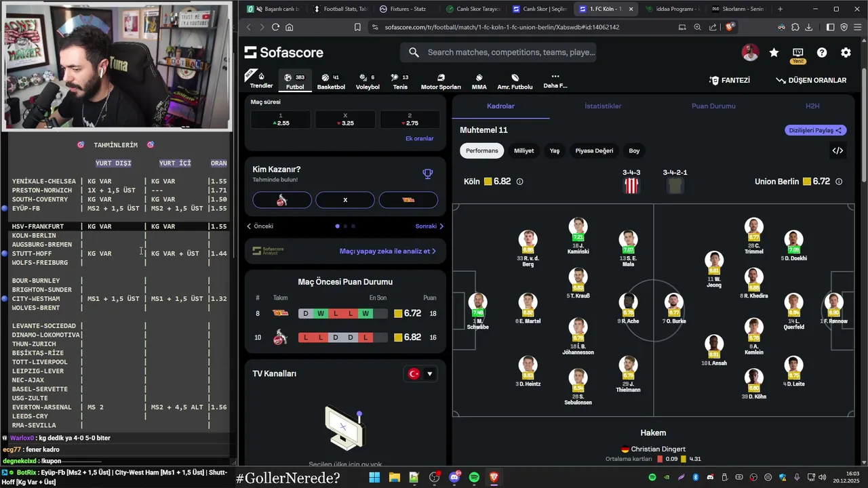868x488 pixels.
Task: Click the Sofascore logo
Action: coord(283,52)
